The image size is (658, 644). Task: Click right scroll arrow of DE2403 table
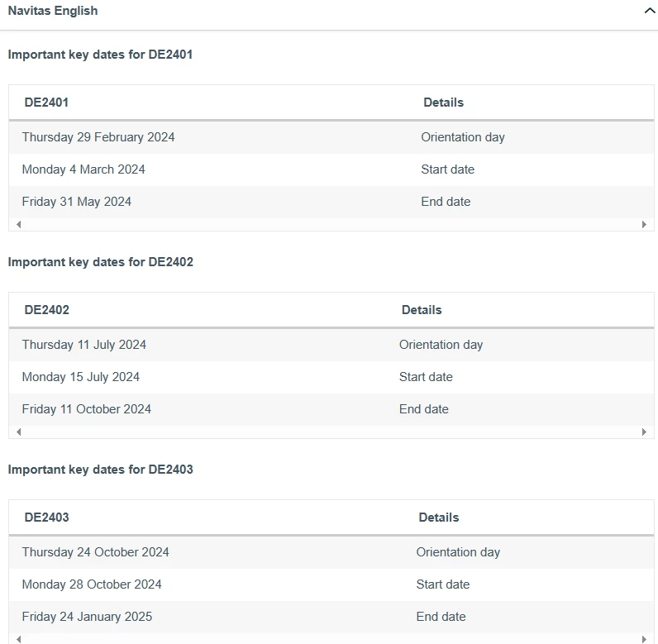(x=644, y=639)
